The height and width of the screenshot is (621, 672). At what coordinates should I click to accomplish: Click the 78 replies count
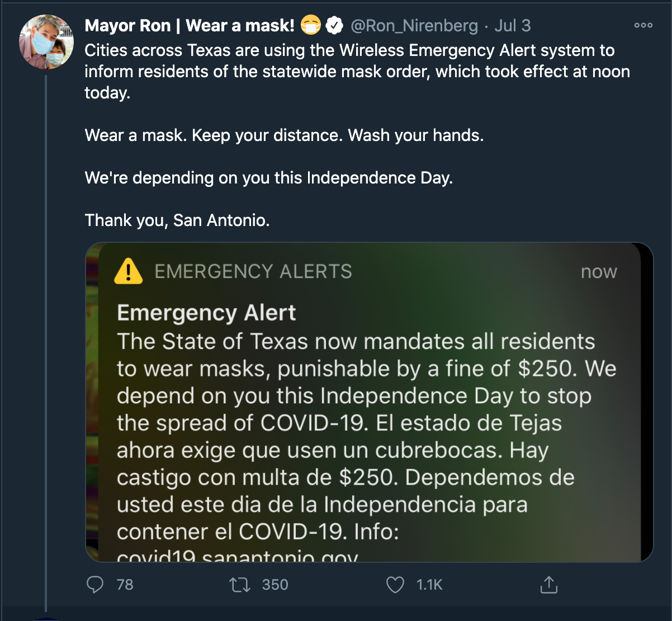click(x=125, y=585)
